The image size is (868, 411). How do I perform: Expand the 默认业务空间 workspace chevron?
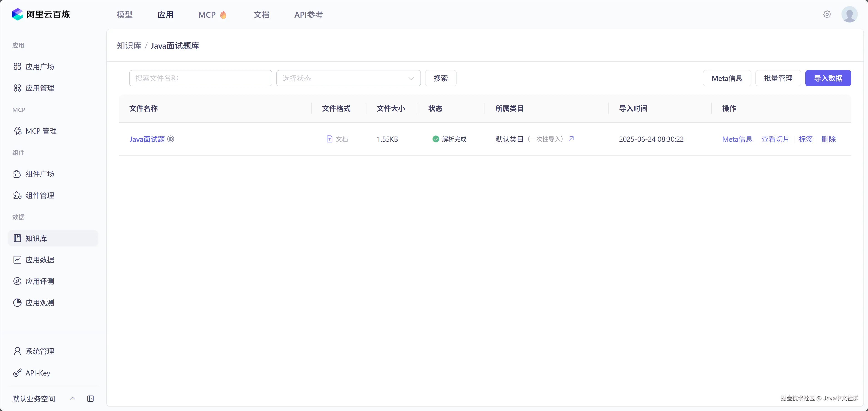coord(72,399)
